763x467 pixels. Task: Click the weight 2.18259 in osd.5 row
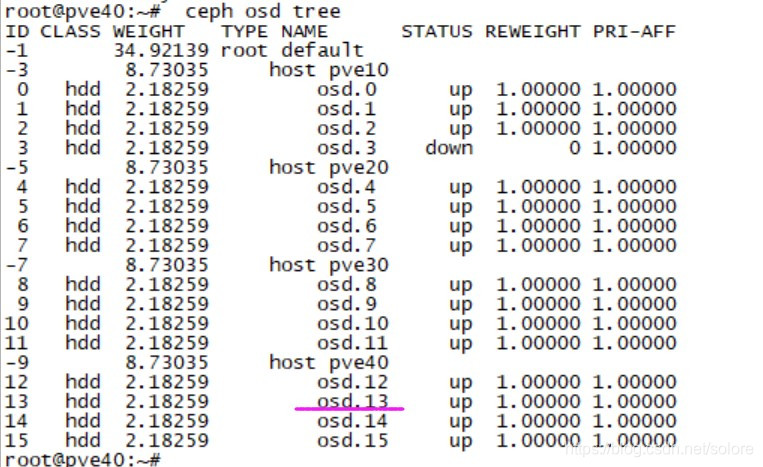167,206
